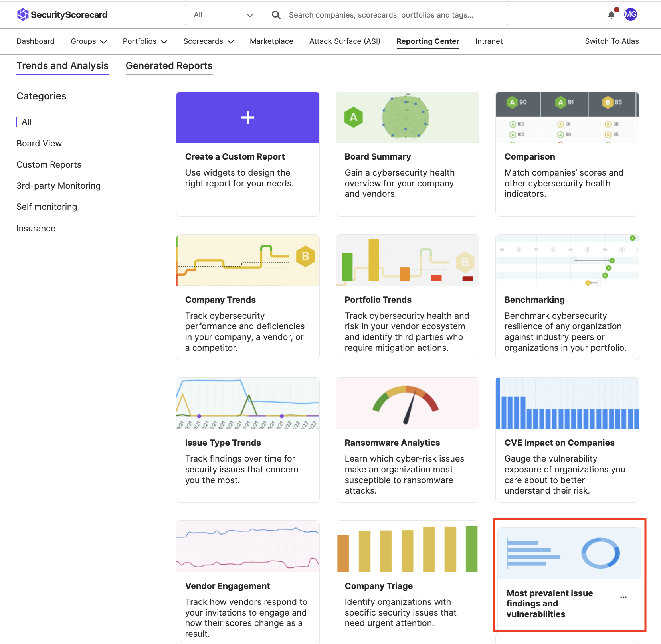Open the All search scope dropdown

pos(224,15)
